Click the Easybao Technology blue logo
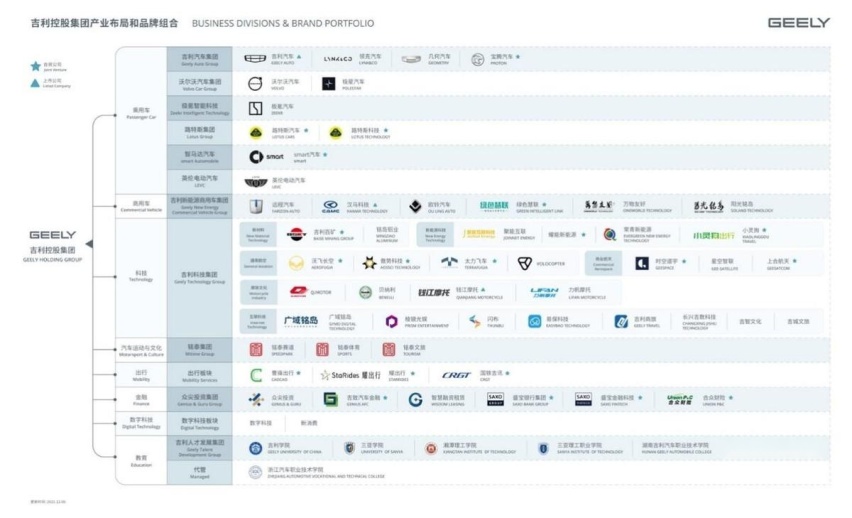 pyautogui.click(x=535, y=321)
